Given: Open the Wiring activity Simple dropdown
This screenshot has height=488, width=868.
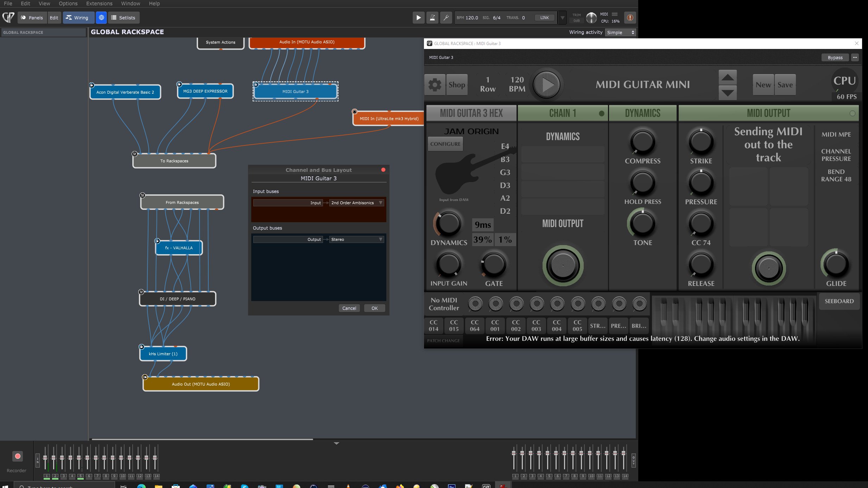Looking at the screenshot, I should [x=621, y=32].
